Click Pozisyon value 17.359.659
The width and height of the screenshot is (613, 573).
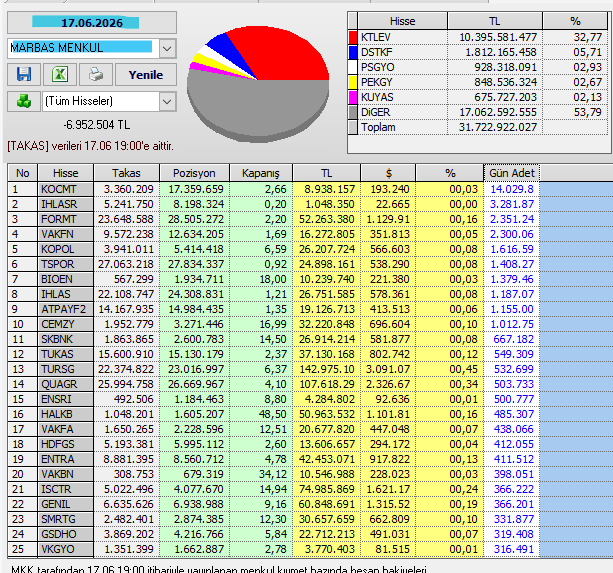tap(196, 189)
